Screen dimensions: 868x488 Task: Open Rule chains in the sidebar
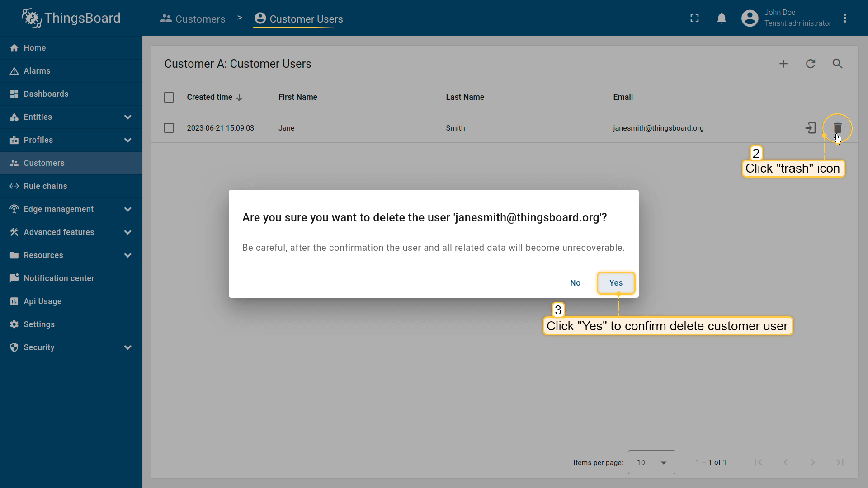(x=45, y=186)
